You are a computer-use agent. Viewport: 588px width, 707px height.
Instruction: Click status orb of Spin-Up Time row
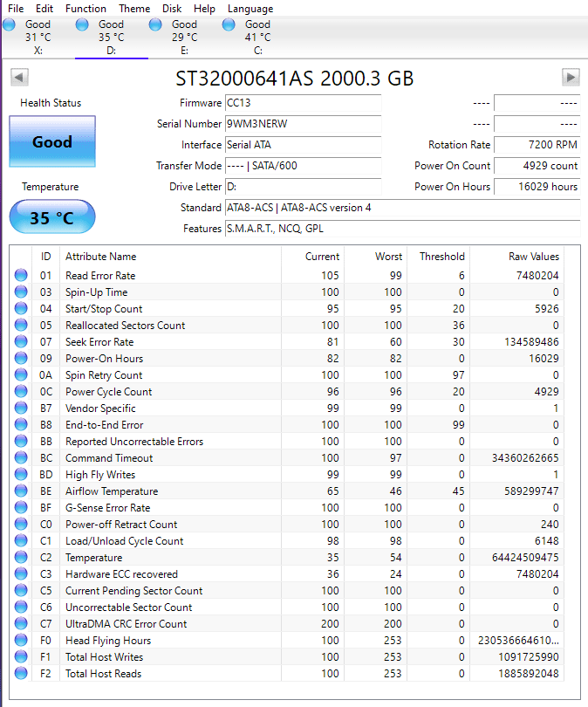(21, 292)
